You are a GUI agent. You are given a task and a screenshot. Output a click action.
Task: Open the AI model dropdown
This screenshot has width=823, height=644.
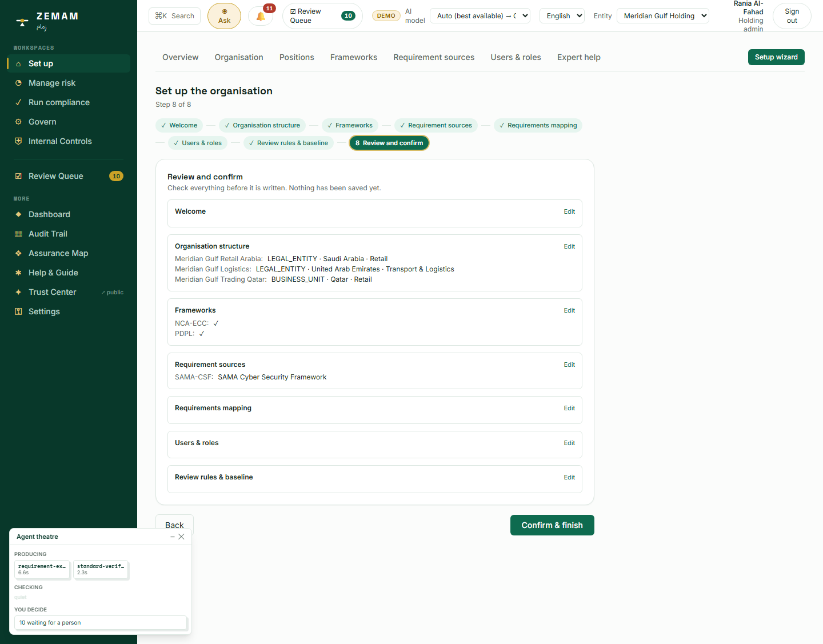(480, 16)
